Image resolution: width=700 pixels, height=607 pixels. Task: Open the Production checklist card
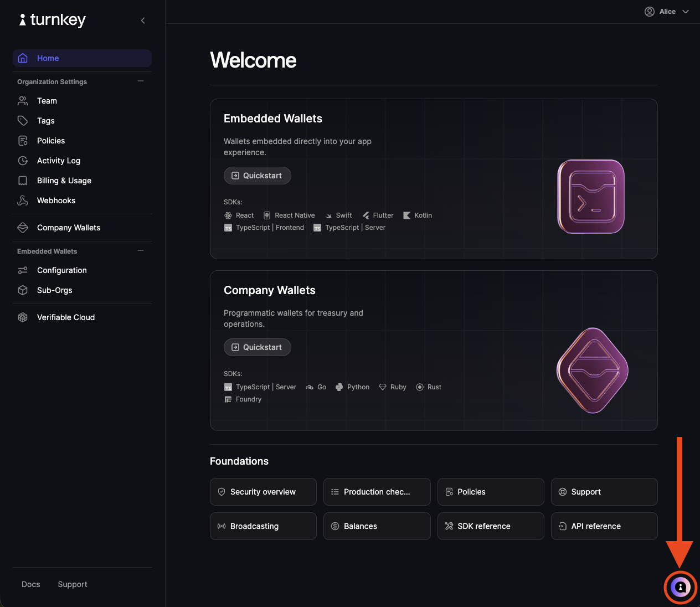pos(377,492)
